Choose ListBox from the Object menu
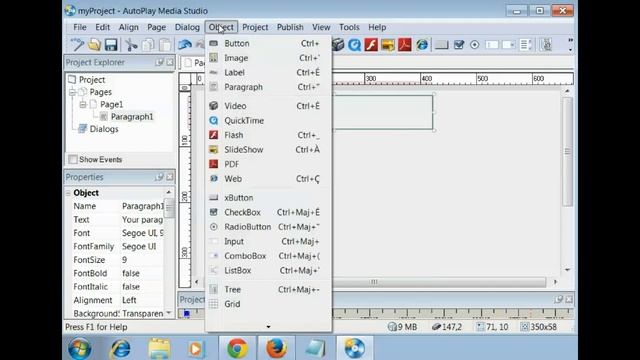The width and height of the screenshot is (640, 360). click(x=269, y=271)
